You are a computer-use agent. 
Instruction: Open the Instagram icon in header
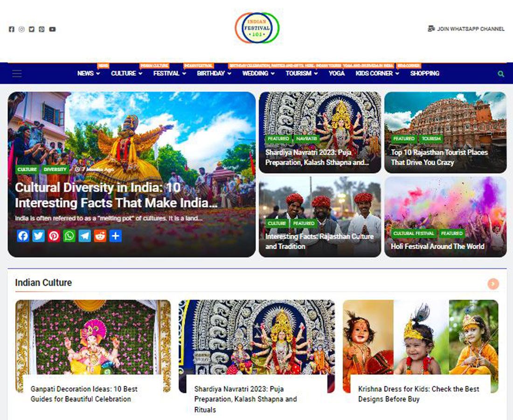pyautogui.click(x=21, y=29)
